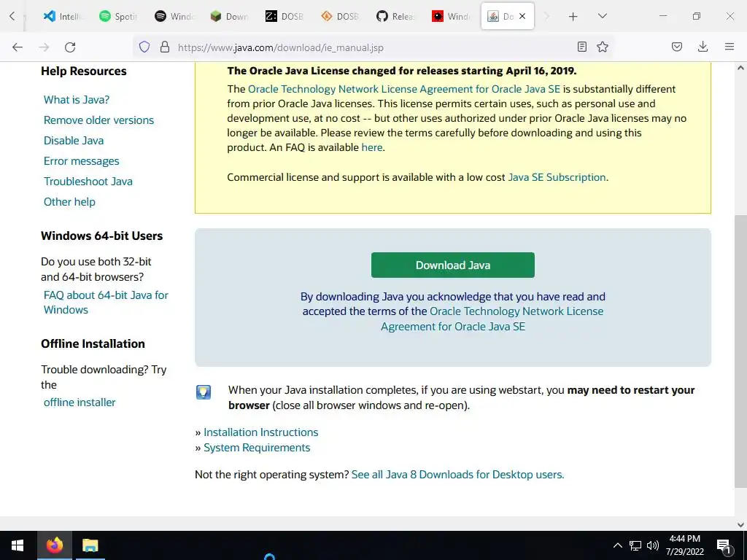Switch to the orange-icon DOSBox tab

[x=340, y=16]
